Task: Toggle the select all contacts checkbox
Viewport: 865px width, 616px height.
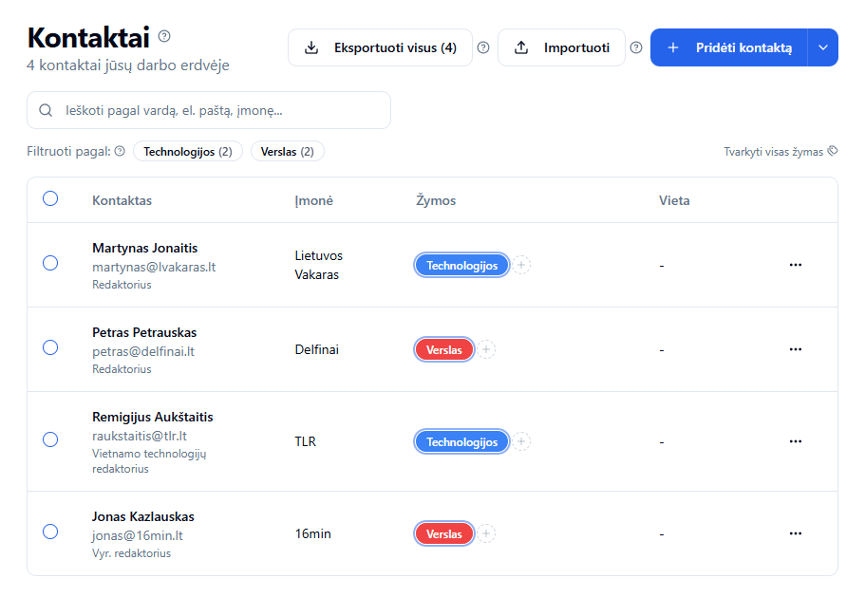Action: point(50,198)
